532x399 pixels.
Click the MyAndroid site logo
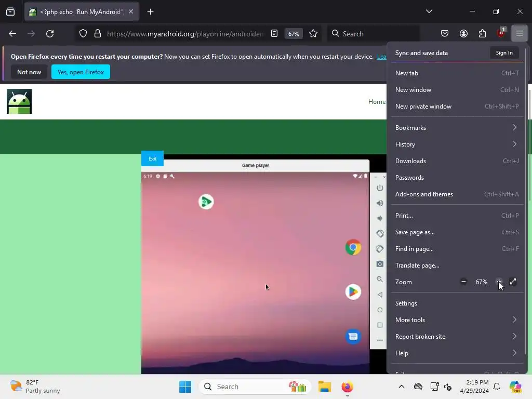[19, 101]
